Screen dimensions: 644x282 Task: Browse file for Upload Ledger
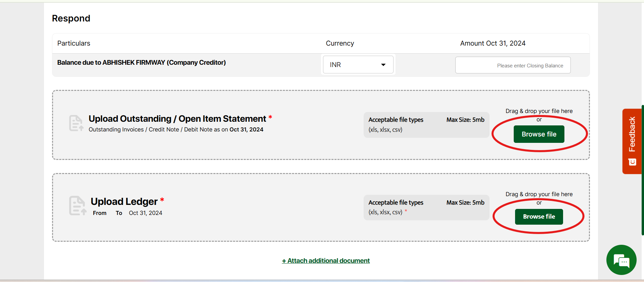tap(539, 217)
